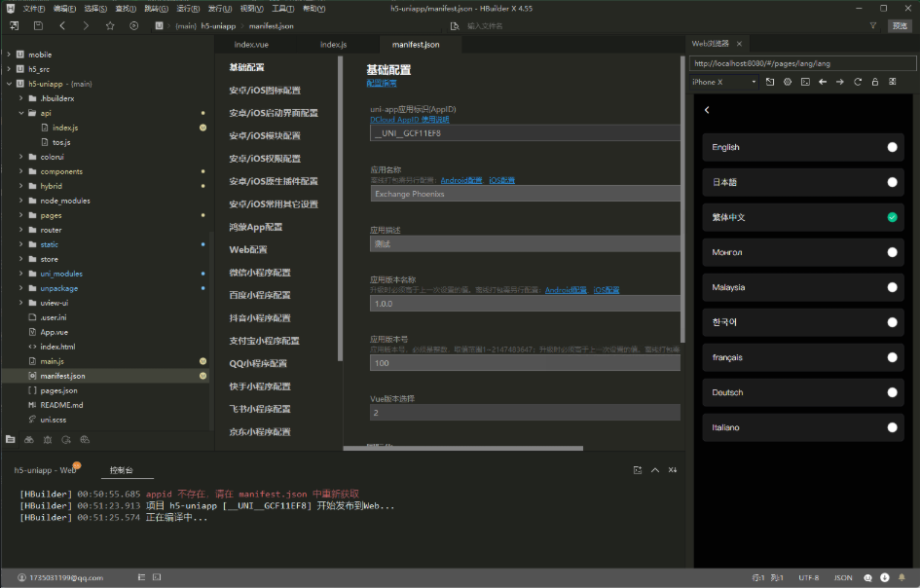
Task: Click the project explorer folder icon at sidebar bottom
Action: tap(11, 439)
